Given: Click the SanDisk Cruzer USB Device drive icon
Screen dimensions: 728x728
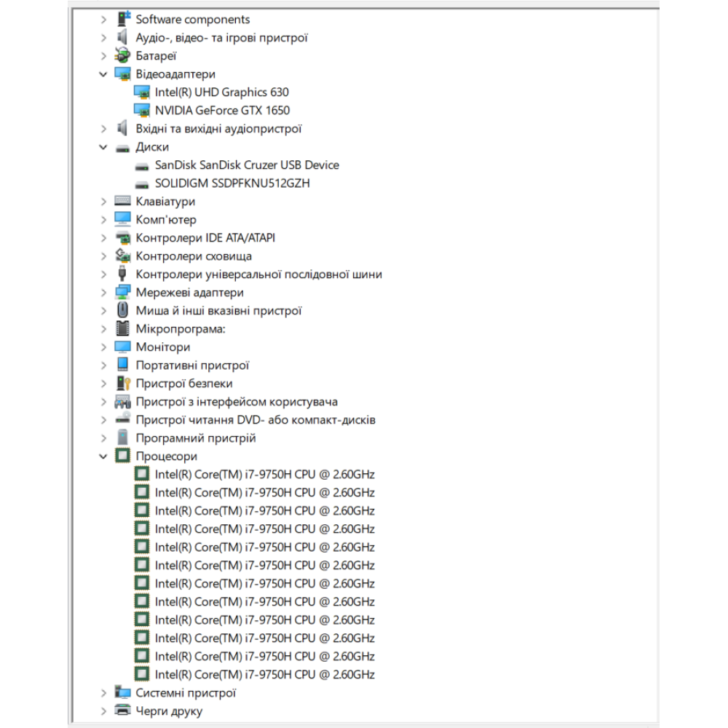Looking at the screenshot, I should click(x=142, y=166).
